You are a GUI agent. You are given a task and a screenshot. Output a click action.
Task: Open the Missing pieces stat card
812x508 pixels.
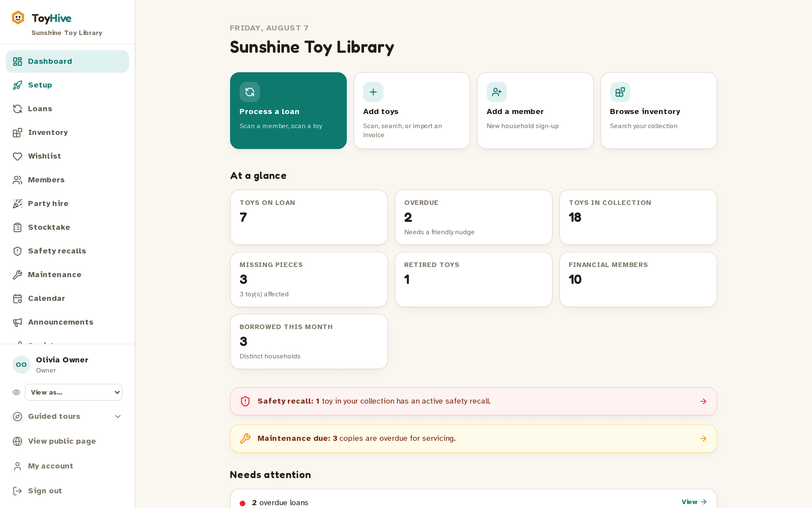(309, 279)
